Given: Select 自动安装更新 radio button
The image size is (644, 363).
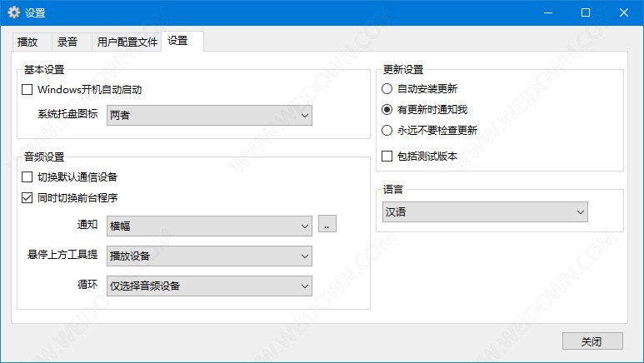Looking at the screenshot, I should point(387,88).
